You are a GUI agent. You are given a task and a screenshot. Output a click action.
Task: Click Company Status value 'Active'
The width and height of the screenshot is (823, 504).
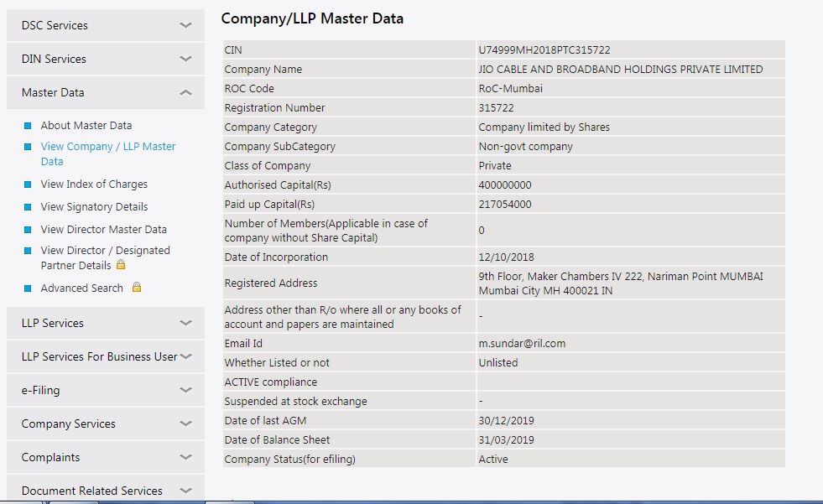tap(492, 459)
